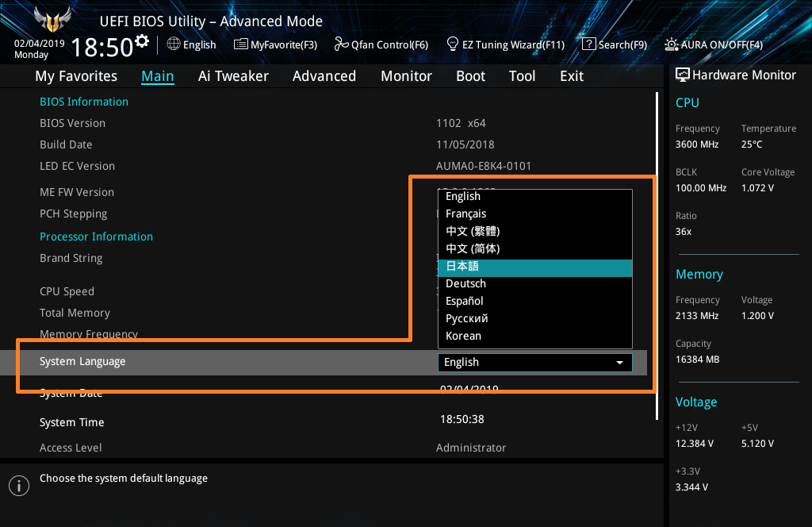Click the AURA ON/OFF light icon
812x527 pixels.
point(671,44)
